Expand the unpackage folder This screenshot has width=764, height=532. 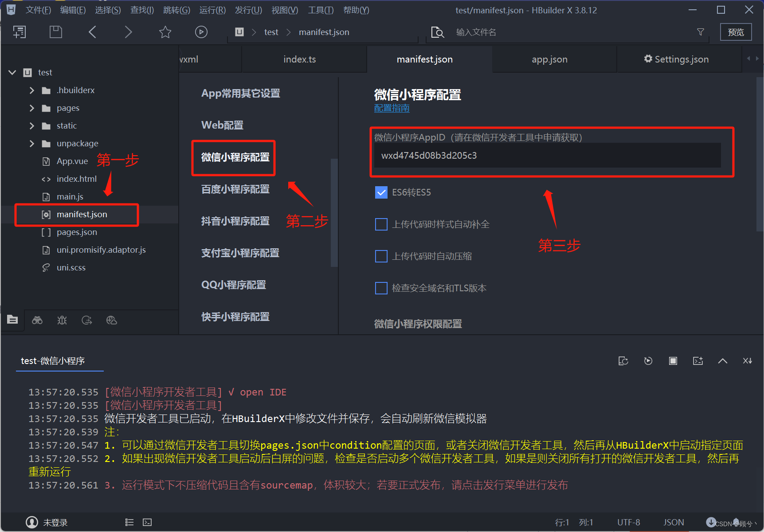(31, 144)
